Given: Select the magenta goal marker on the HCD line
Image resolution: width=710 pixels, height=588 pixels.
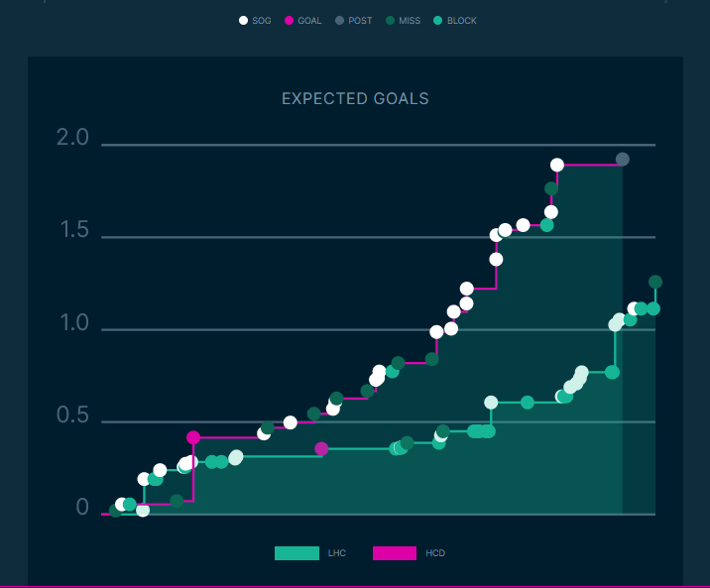Looking at the screenshot, I should [193, 437].
